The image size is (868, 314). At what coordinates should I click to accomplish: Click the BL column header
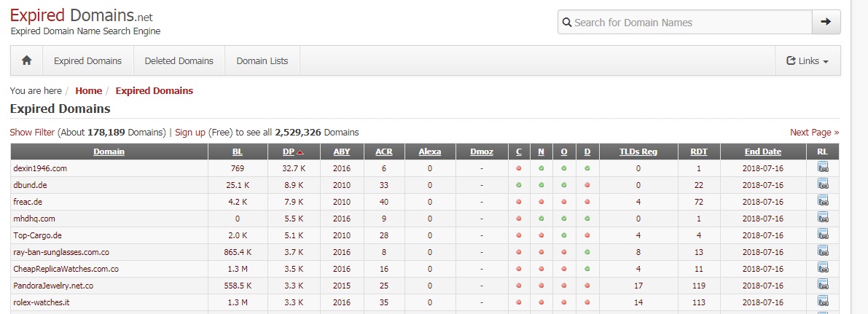click(237, 152)
